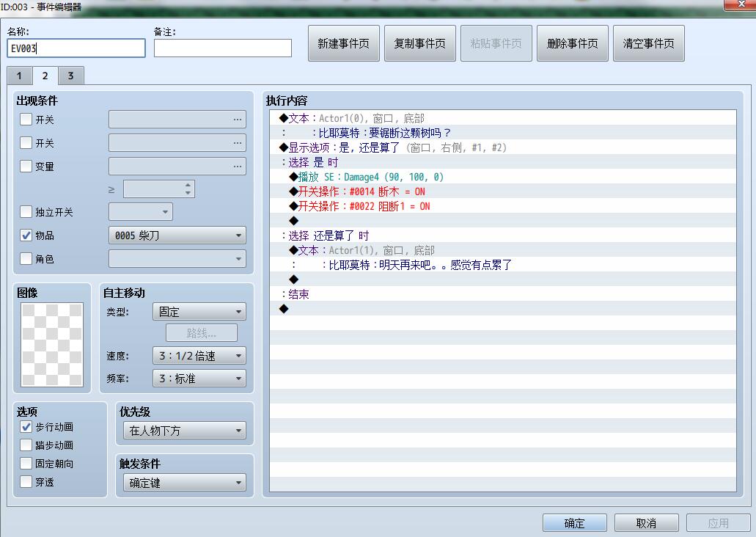Toggle the first 开关 condition checkbox
This screenshot has width=756, height=537.
(x=26, y=119)
